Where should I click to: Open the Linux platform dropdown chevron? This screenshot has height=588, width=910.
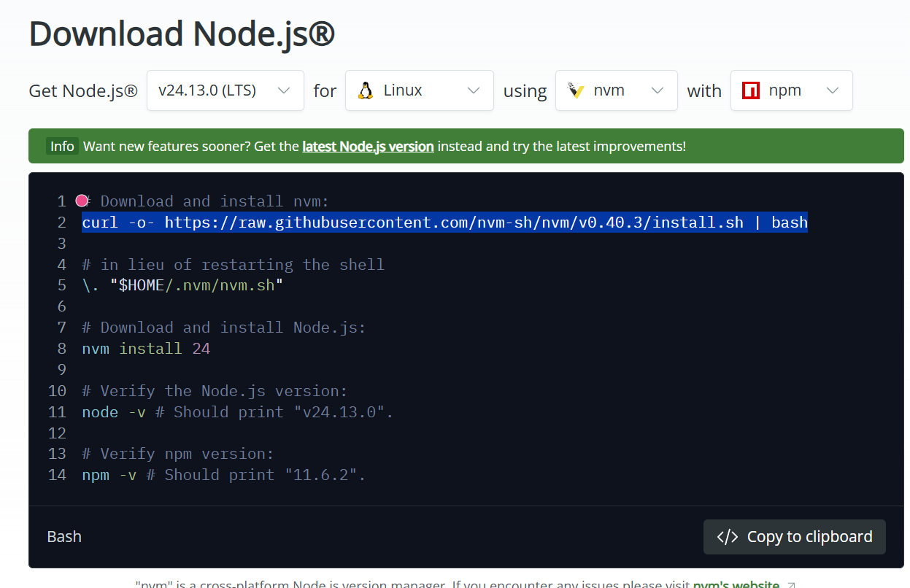(x=474, y=90)
